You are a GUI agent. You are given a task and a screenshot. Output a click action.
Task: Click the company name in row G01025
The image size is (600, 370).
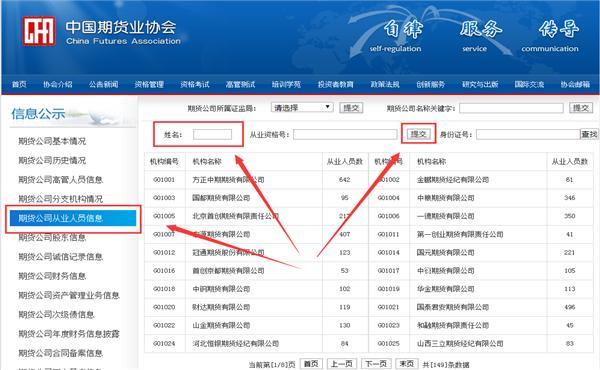(460, 344)
